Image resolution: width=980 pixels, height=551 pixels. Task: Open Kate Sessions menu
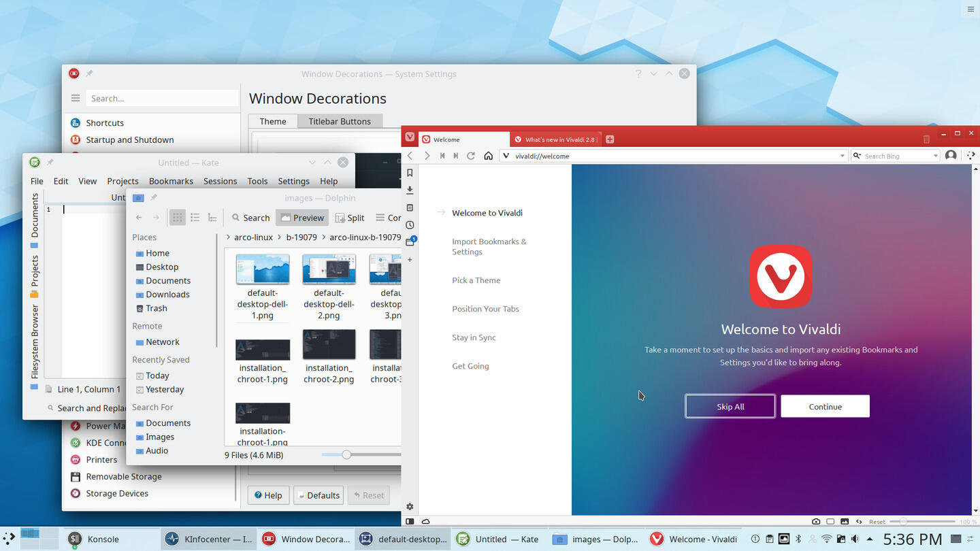point(220,181)
